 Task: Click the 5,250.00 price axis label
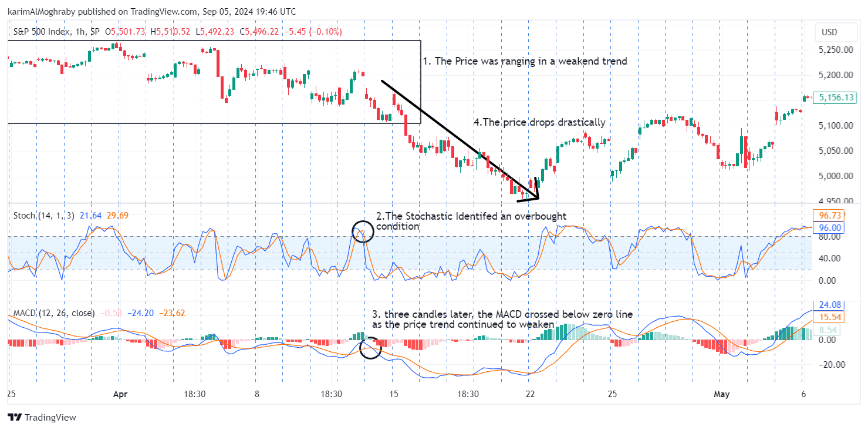[836, 50]
